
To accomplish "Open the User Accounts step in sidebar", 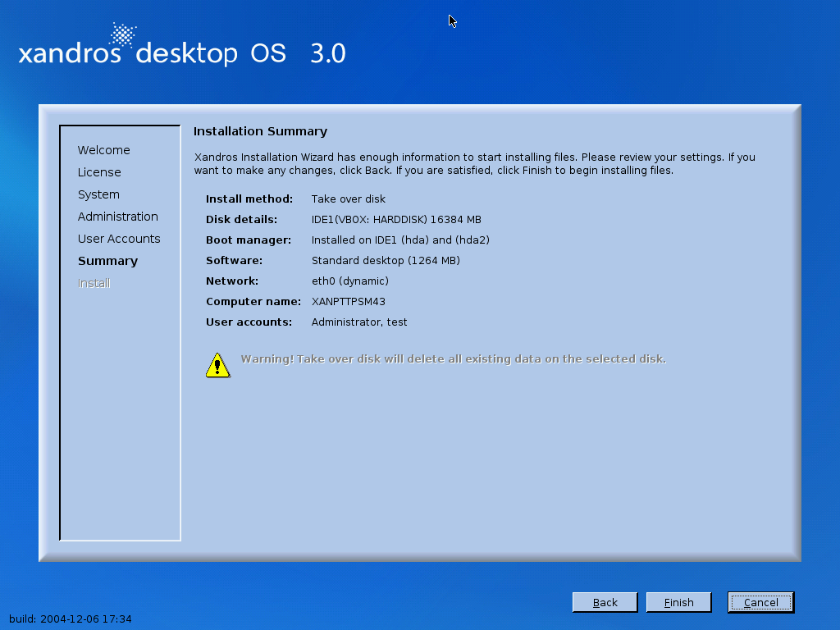I will [x=119, y=239].
